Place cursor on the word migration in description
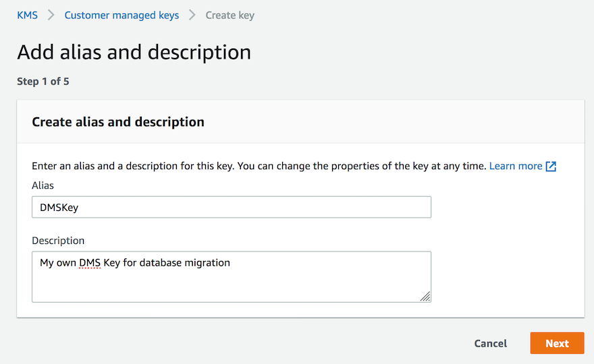594x364 pixels. (207, 263)
